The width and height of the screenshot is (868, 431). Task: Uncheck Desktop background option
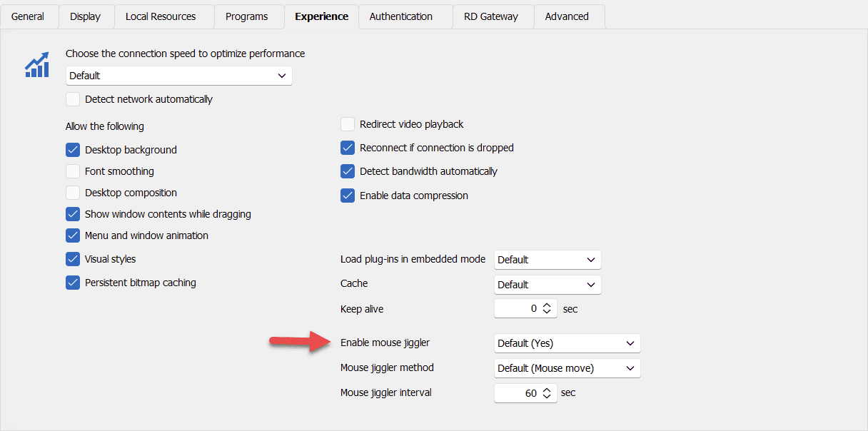(x=73, y=150)
